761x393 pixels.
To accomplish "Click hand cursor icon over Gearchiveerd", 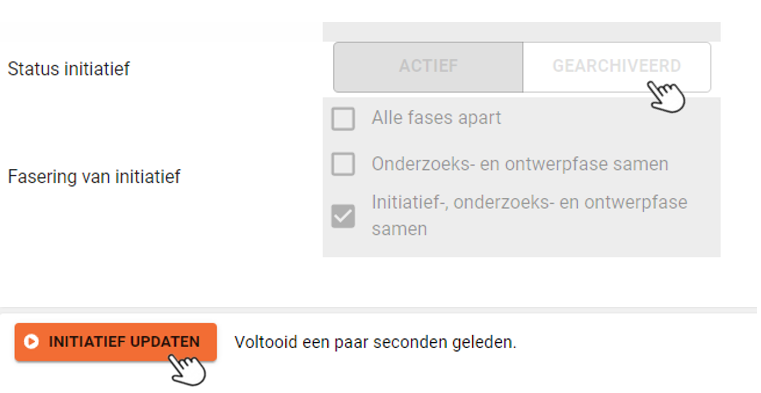I will (666, 97).
